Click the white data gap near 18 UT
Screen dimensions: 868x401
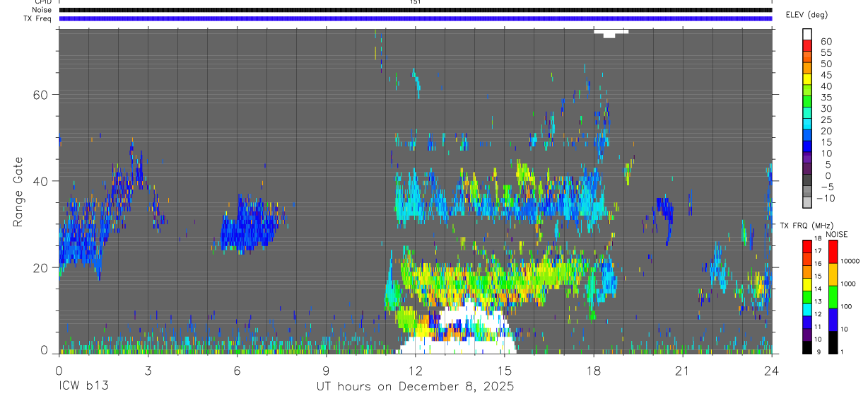(x=611, y=33)
